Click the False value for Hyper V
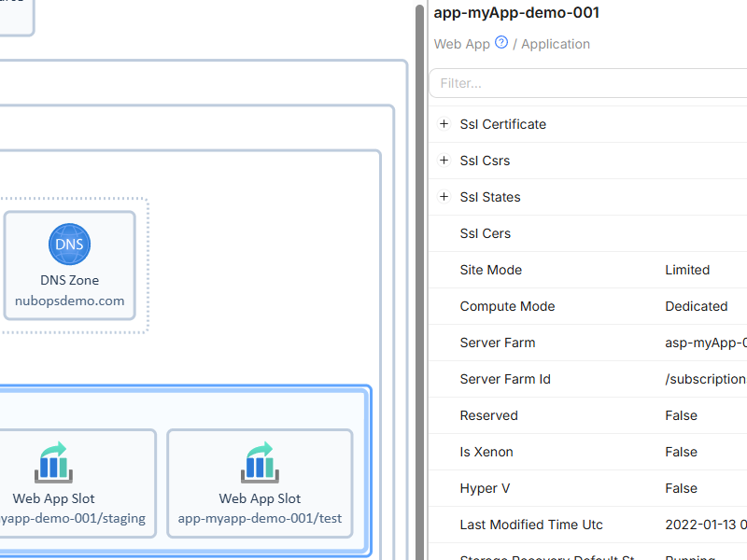The image size is (747, 560). [x=681, y=488]
